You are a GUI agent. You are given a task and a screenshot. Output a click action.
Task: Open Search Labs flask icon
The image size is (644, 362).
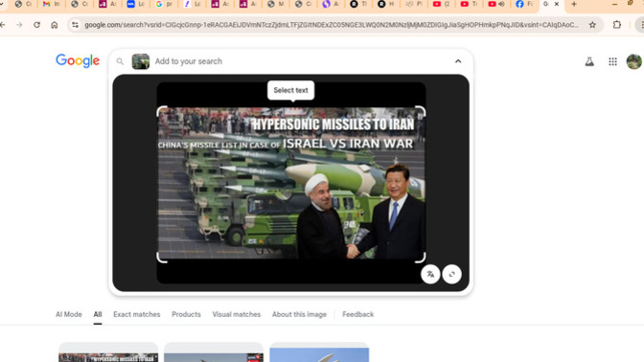coord(589,61)
